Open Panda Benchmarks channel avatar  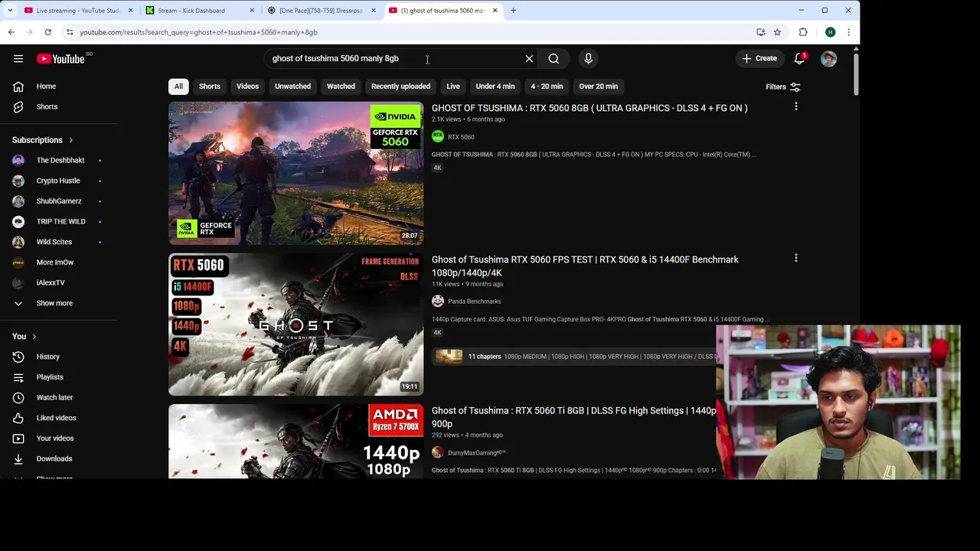click(438, 301)
